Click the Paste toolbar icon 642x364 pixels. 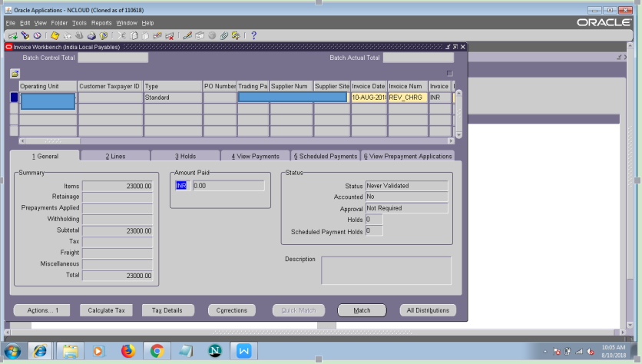(145, 35)
